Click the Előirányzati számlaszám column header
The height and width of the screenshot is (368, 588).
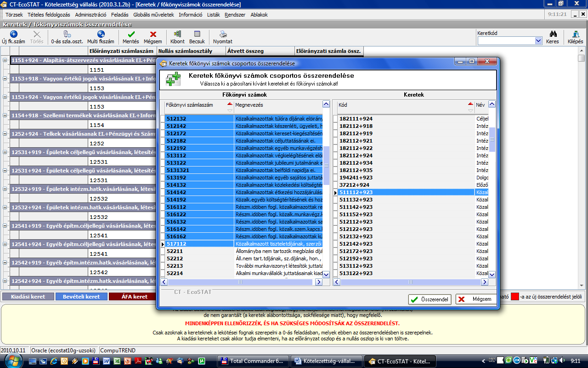[122, 51]
